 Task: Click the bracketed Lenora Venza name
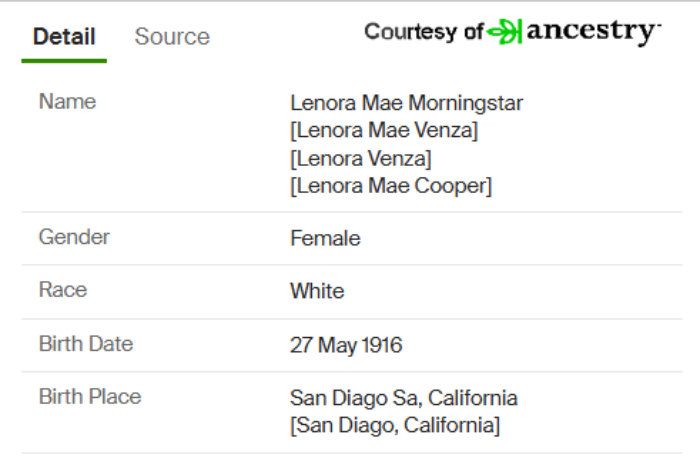pyautogui.click(x=361, y=158)
